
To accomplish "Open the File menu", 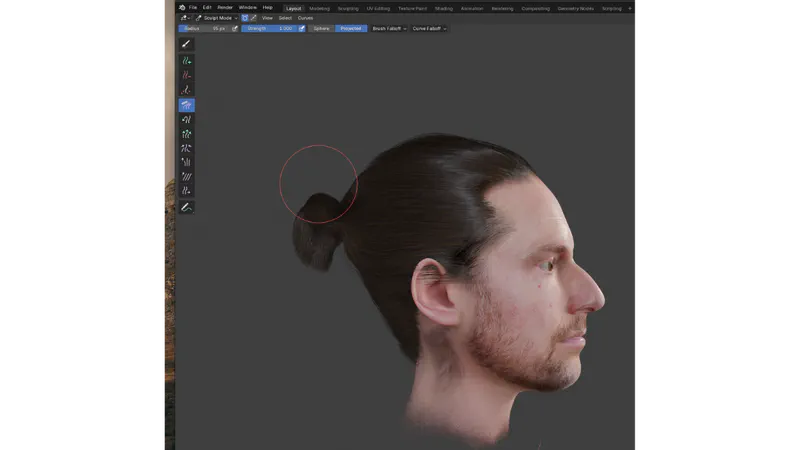I will [193, 8].
